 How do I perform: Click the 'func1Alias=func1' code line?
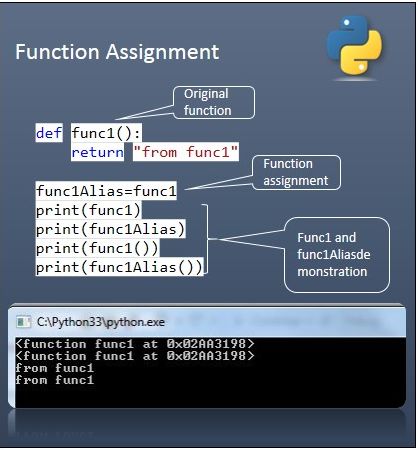(106, 191)
